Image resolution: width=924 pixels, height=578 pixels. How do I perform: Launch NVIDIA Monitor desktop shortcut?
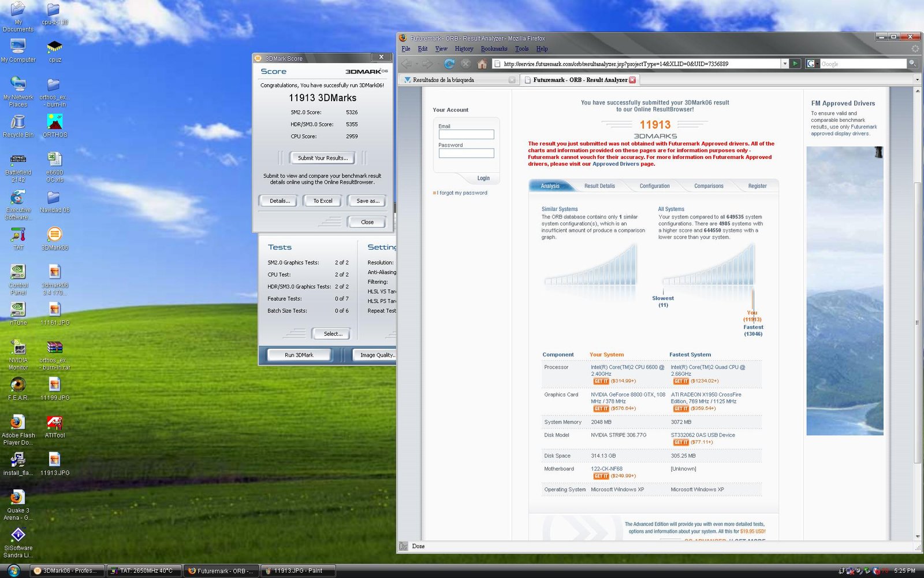(18, 355)
